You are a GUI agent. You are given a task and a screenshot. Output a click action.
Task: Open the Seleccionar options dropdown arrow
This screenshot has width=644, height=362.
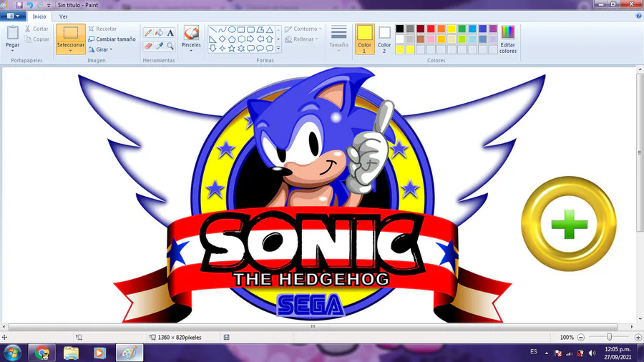pyautogui.click(x=71, y=51)
